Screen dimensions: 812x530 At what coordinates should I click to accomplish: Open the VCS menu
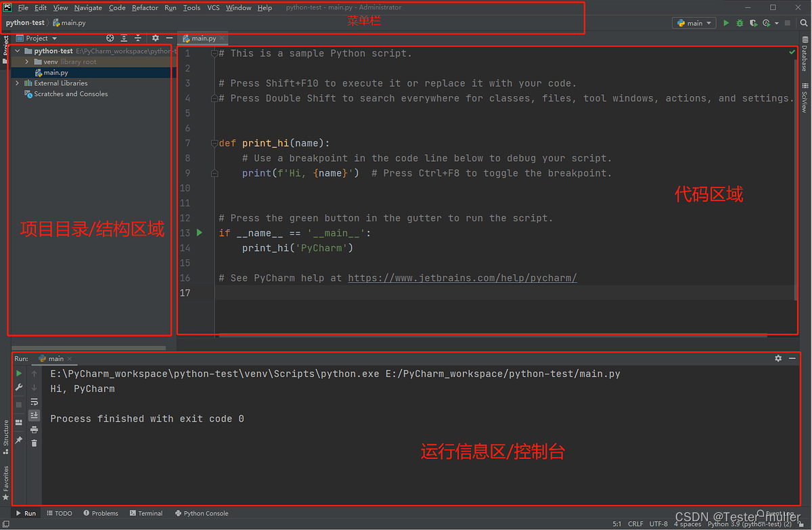point(213,7)
